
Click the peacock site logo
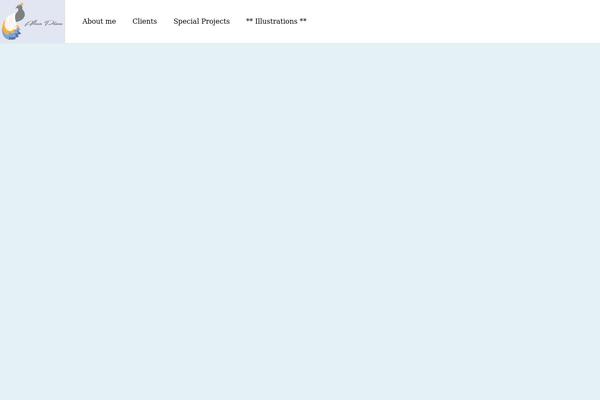pos(32,21)
